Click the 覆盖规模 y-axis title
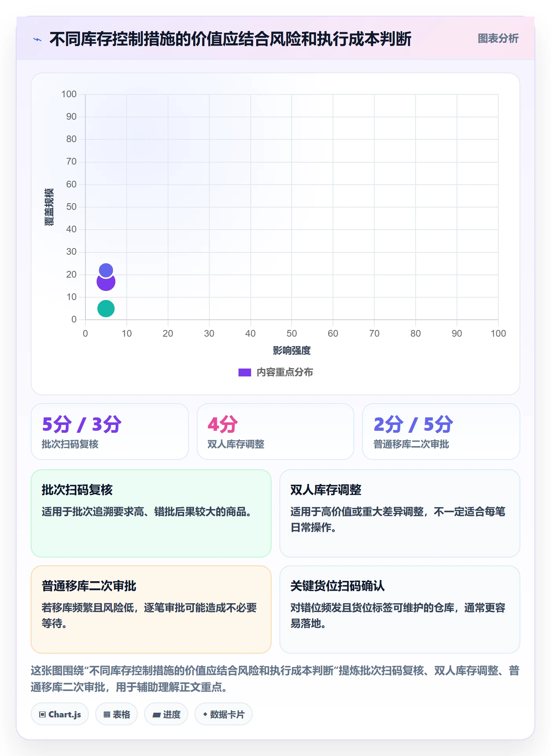 49,207
